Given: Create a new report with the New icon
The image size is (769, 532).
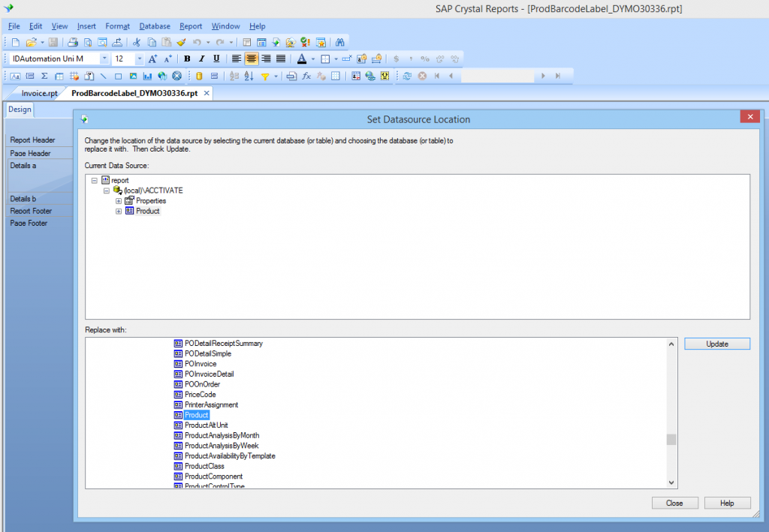Looking at the screenshot, I should coord(16,43).
